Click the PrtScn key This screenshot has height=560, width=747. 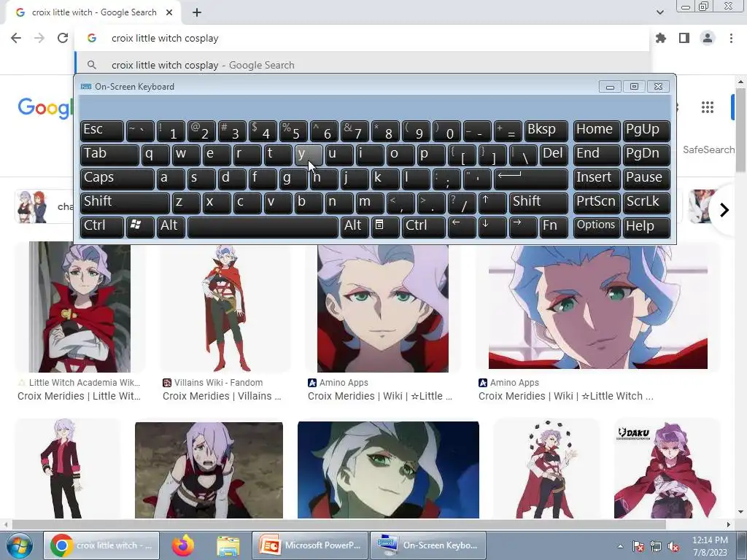click(x=596, y=203)
